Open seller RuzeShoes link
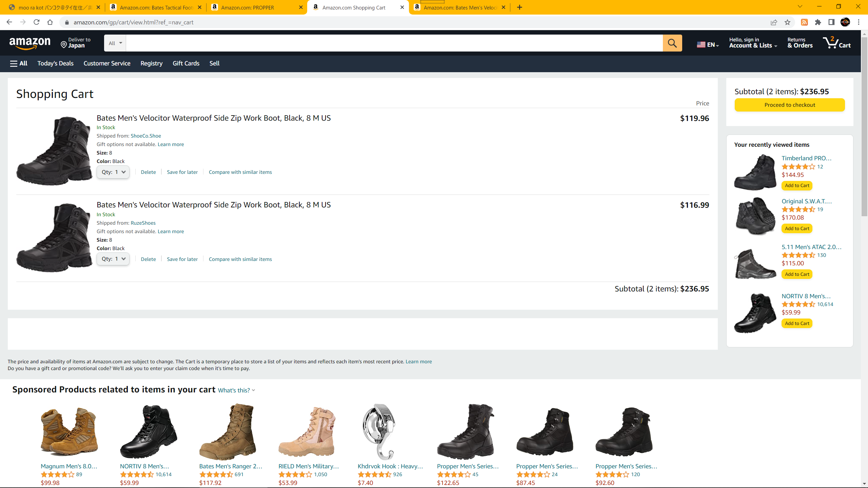 tap(143, 223)
